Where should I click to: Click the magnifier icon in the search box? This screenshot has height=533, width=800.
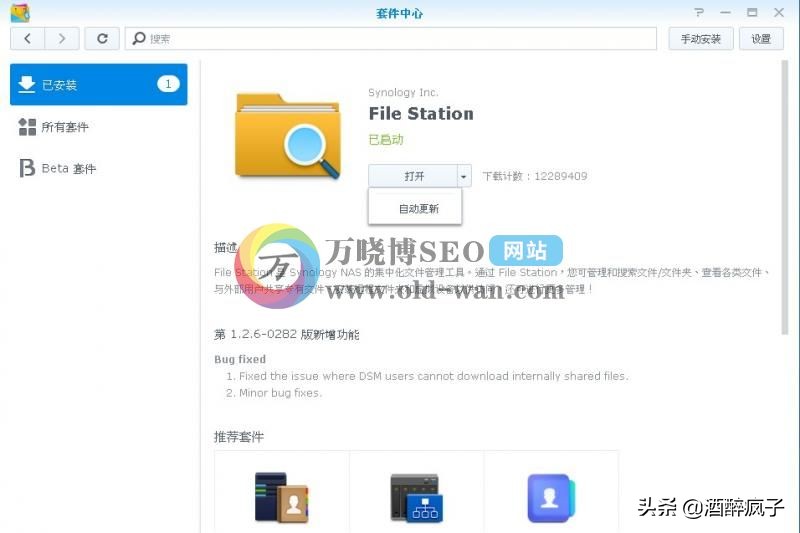coord(139,38)
